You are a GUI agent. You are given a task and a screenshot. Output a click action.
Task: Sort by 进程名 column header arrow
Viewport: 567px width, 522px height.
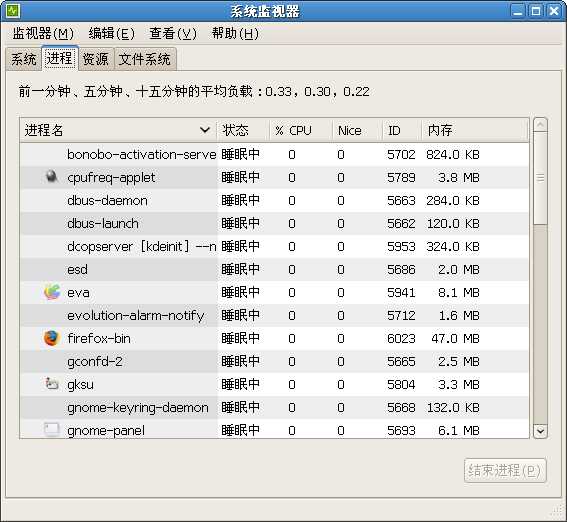tap(205, 130)
